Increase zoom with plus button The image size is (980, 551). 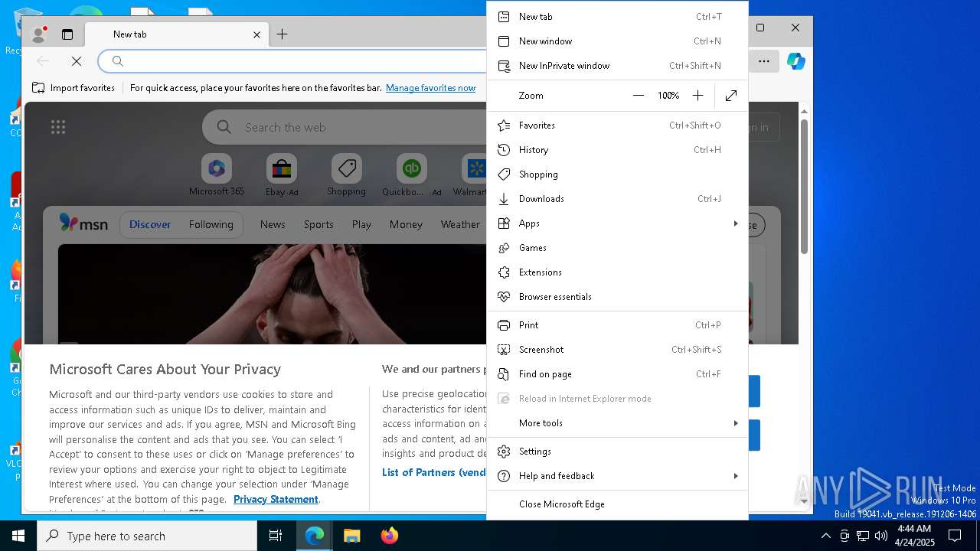pyautogui.click(x=697, y=96)
